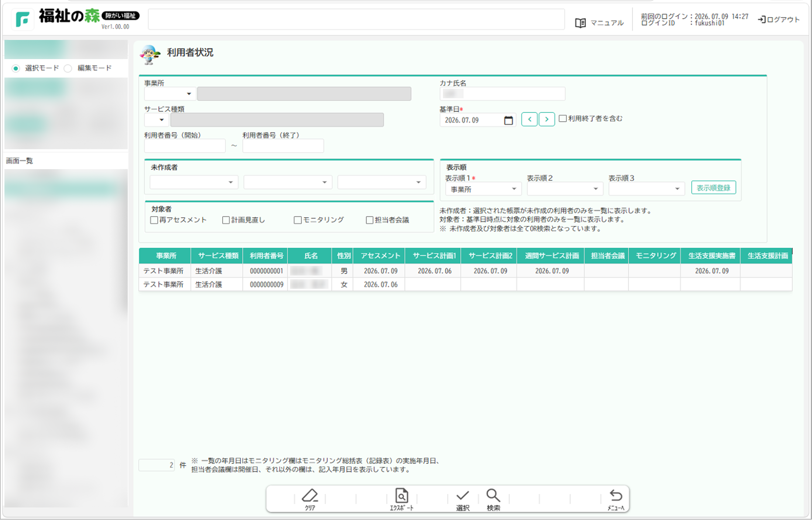Click the 生活支援実施書 column header

(x=711, y=256)
